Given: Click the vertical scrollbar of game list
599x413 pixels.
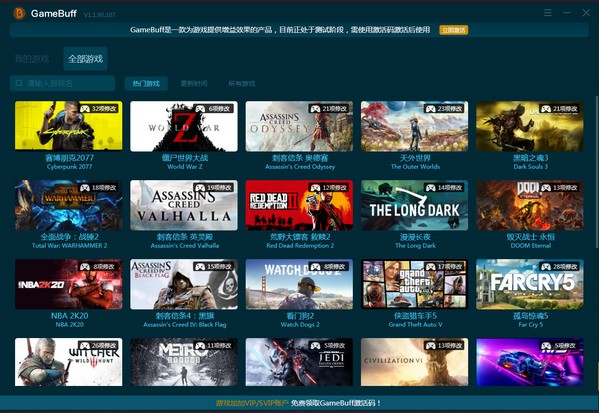Looking at the screenshot, I should click(x=597, y=172).
